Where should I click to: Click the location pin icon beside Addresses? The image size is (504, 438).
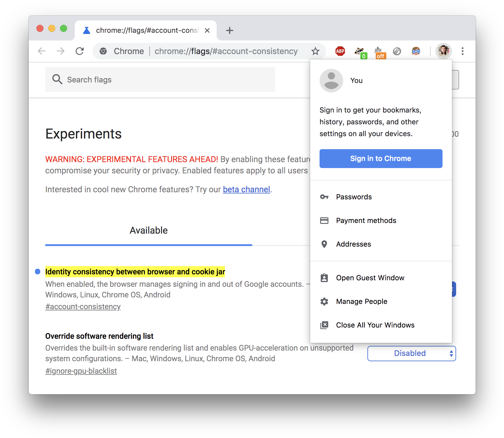324,244
